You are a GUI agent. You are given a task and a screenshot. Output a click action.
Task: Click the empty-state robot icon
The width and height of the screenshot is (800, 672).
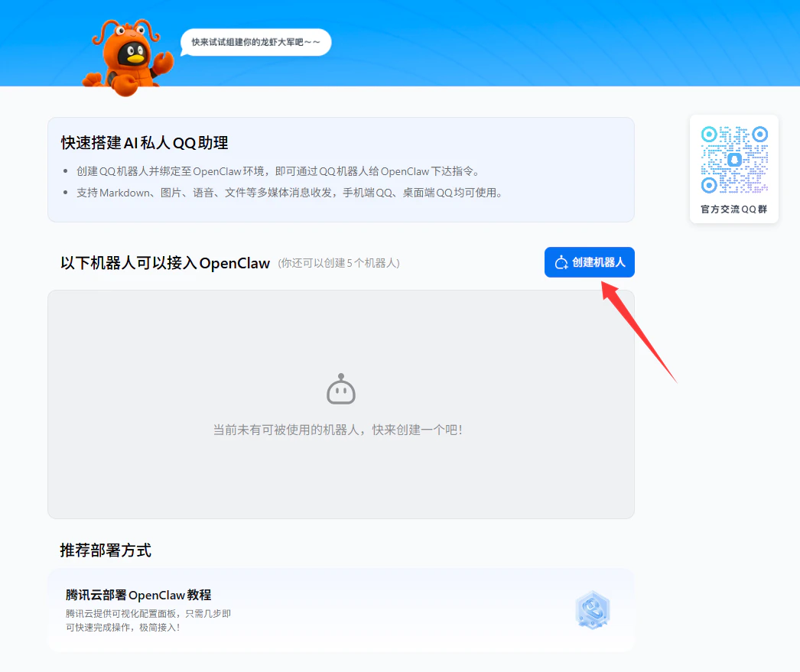pos(341,389)
